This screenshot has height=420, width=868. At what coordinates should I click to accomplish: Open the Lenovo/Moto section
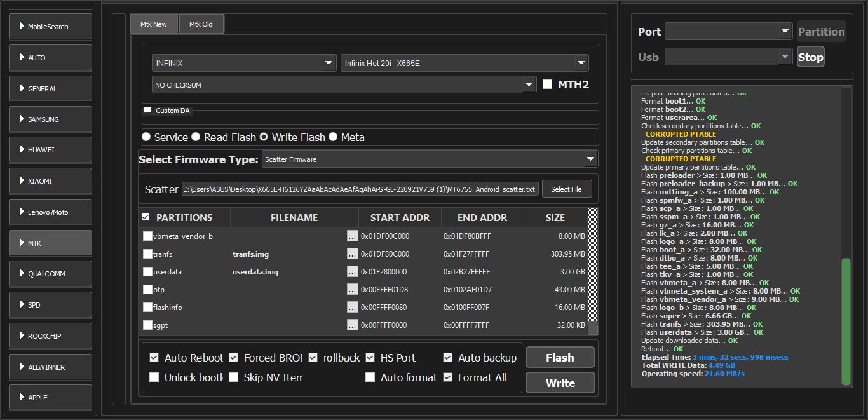(x=51, y=212)
